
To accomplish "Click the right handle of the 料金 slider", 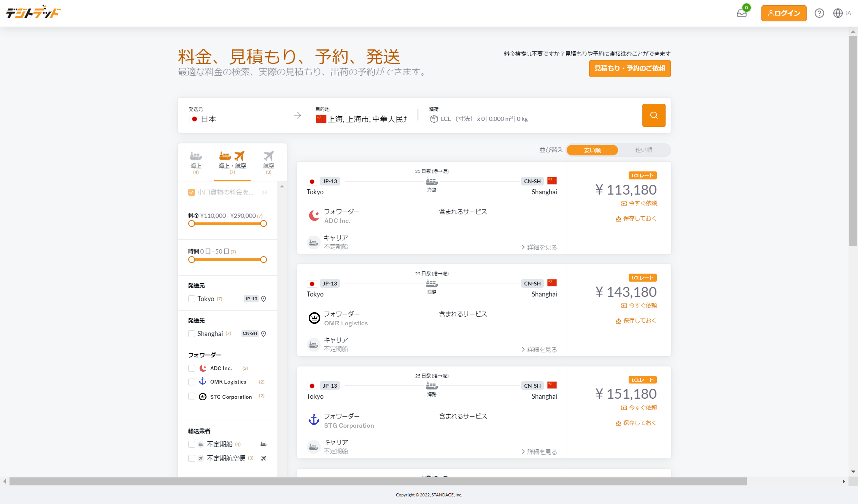I will click(x=264, y=224).
